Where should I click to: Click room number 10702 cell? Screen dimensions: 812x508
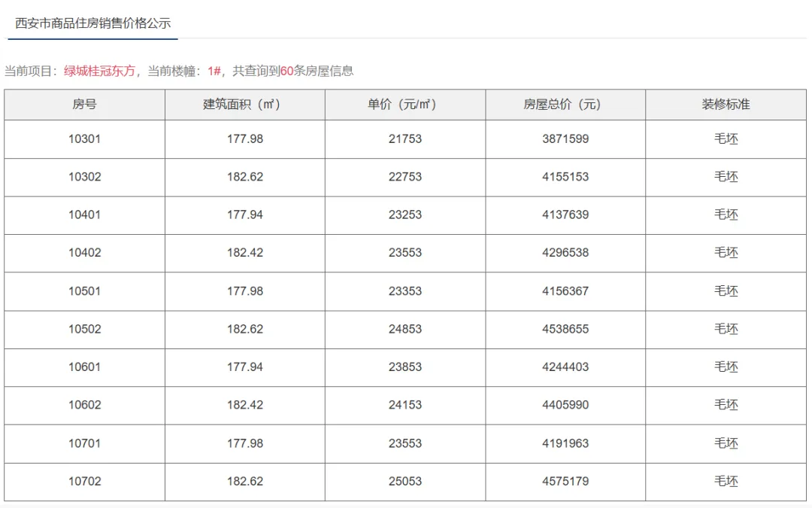coord(85,482)
